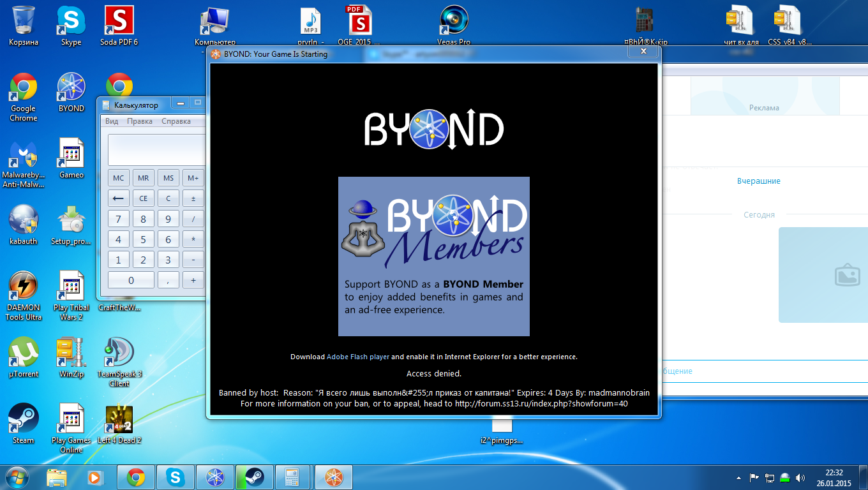Open the Справка menu in Calculator
868x490 pixels.
coord(176,121)
